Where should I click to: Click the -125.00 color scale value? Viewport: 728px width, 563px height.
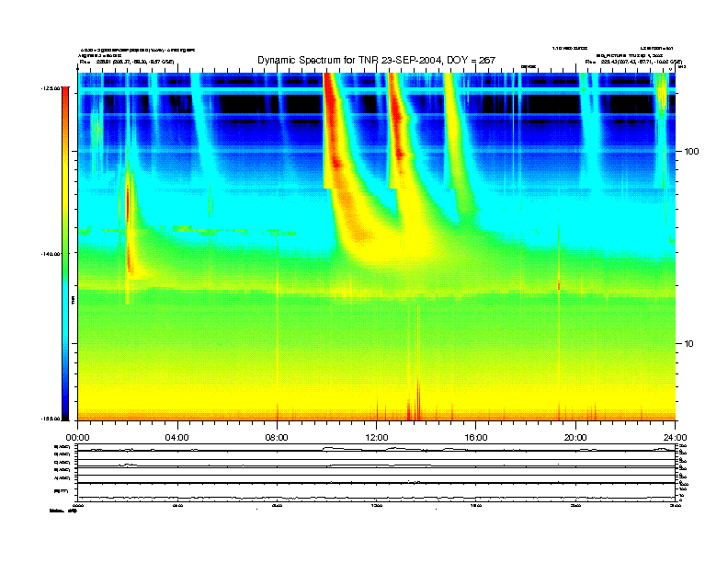[x=51, y=87]
